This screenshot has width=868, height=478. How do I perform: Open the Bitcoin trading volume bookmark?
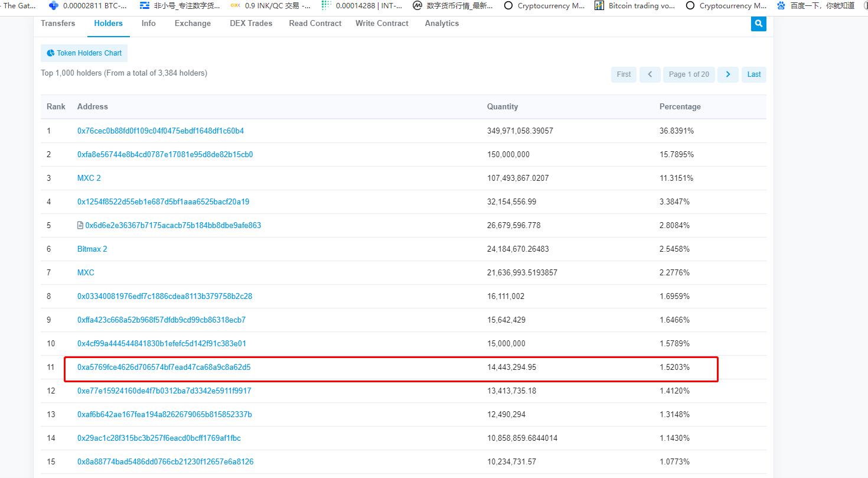click(635, 6)
